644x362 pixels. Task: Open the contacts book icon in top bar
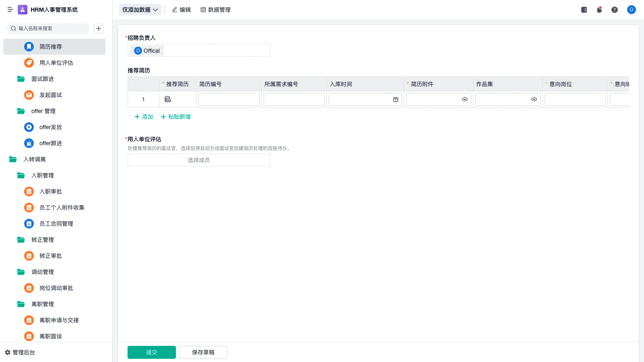[583, 10]
